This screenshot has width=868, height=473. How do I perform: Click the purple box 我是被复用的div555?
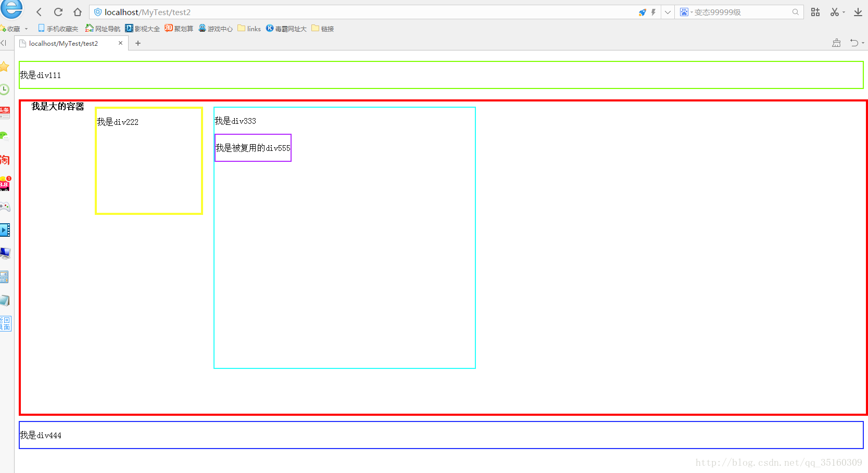253,148
